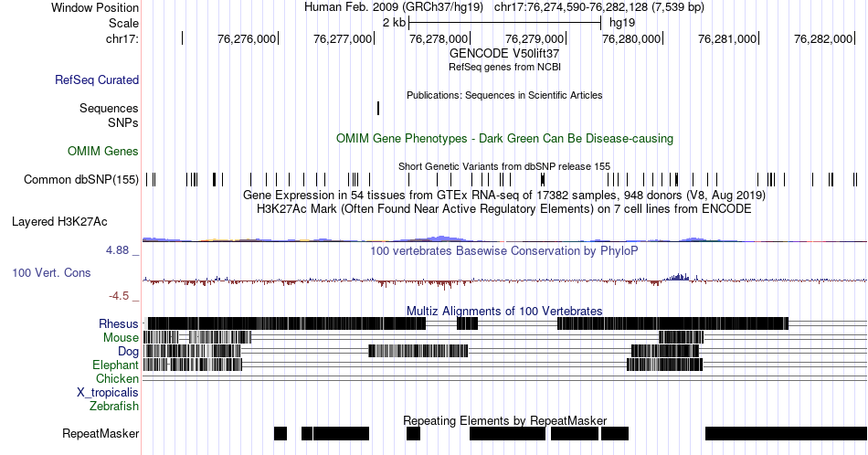Click the Scale label

click(123, 23)
